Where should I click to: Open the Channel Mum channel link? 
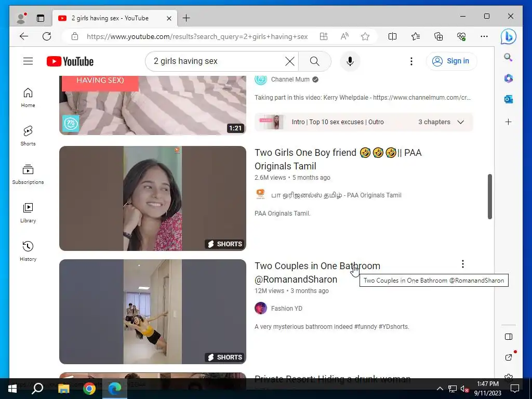pos(290,79)
